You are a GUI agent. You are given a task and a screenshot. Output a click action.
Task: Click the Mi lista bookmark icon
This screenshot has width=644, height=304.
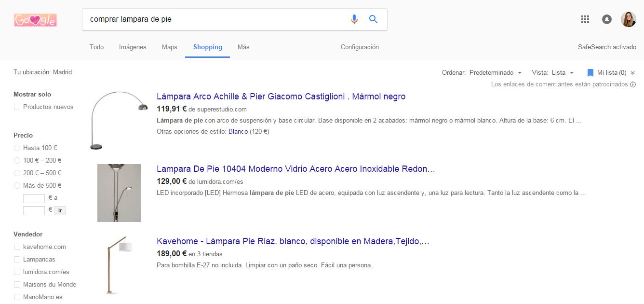pos(590,73)
